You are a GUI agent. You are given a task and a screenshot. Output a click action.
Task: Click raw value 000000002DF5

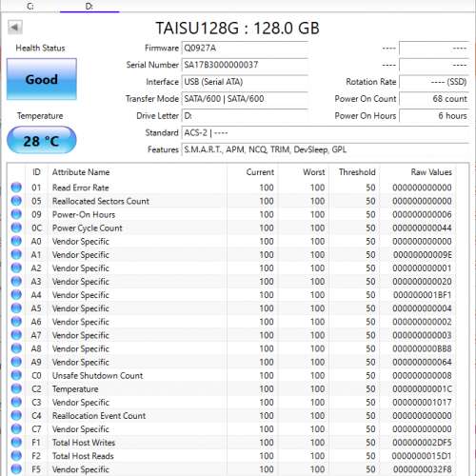[x=422, y=443]
